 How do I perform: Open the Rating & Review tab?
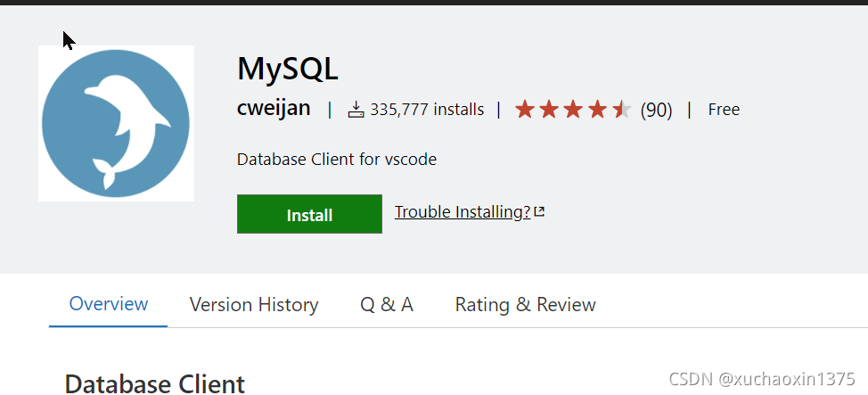coord(525,305)
